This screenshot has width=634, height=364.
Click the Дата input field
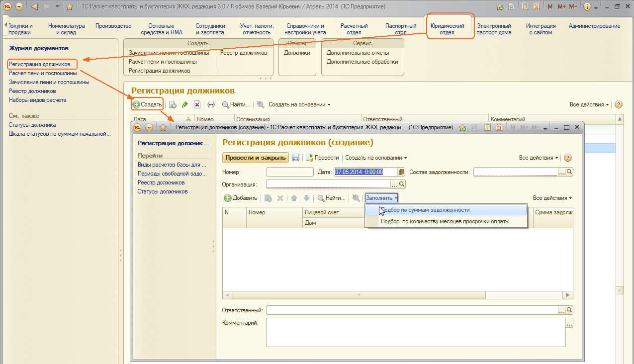366,172
